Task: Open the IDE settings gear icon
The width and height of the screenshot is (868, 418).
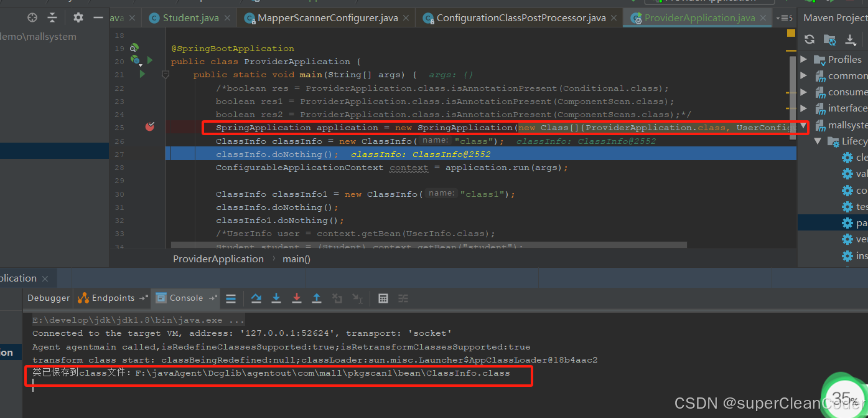Action: (x=78, y=17)
